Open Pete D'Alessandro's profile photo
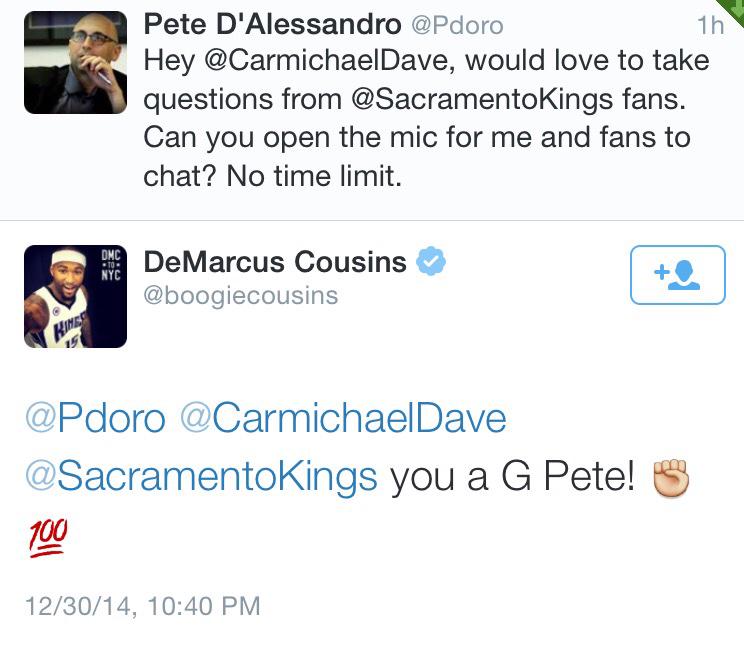Image resolution: width=744 pixels, height=645 pixels. (x=75, y=62)
